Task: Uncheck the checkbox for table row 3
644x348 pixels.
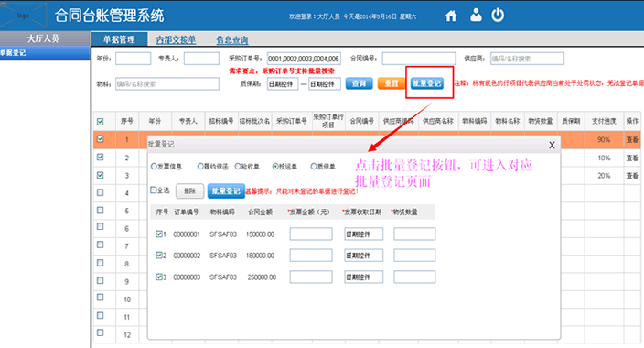Action: 101,175
